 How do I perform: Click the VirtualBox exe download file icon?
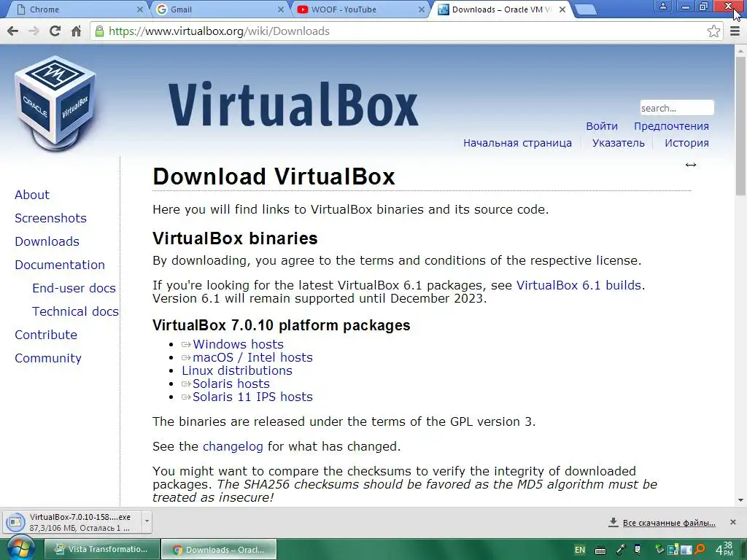click(15, 522)
